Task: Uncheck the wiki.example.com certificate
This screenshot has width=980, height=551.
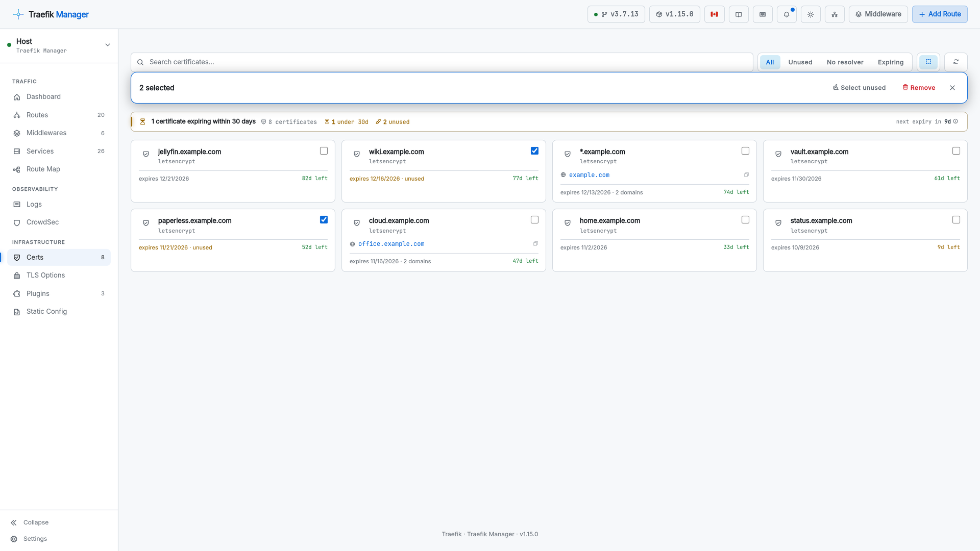Action: 534,151
